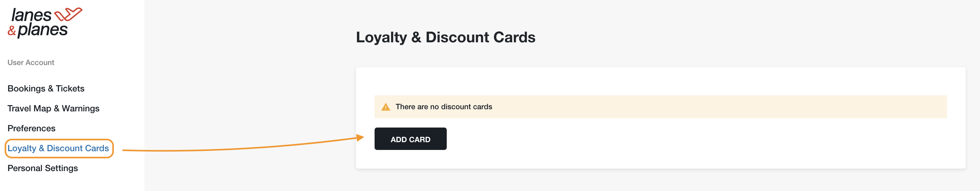
Task: Click the ADD CARD button
Action: tap(410, 139)
